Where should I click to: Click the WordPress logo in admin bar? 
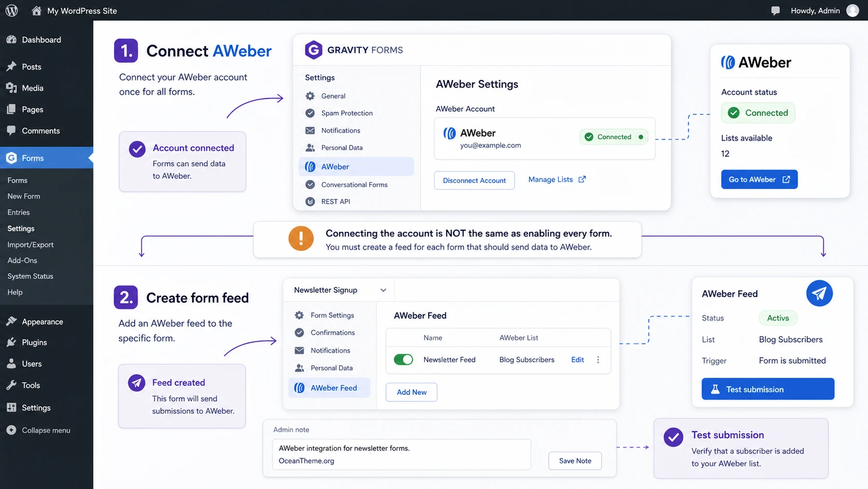11,10
